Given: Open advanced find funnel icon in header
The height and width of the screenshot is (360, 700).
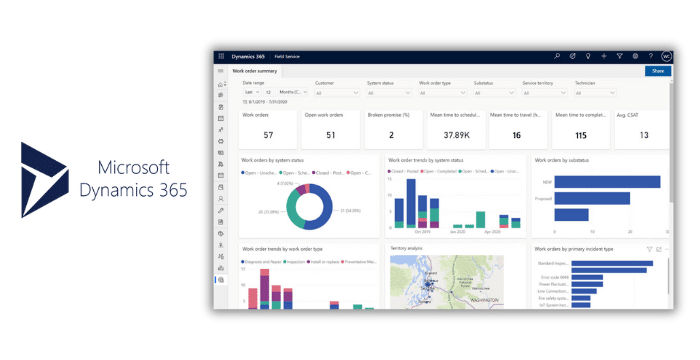Looking at the screenshot, I should tap(620, 56).
